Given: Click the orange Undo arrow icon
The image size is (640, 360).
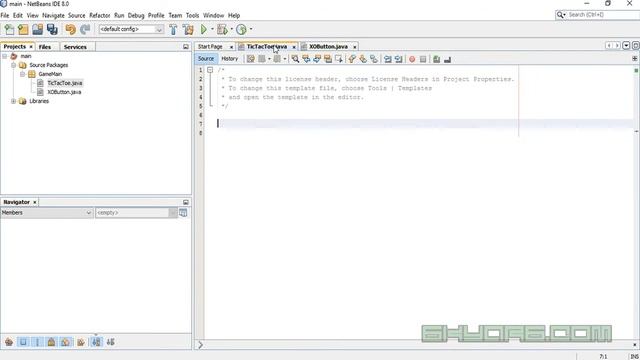Looking at the screenshot, I should point(71,29).
